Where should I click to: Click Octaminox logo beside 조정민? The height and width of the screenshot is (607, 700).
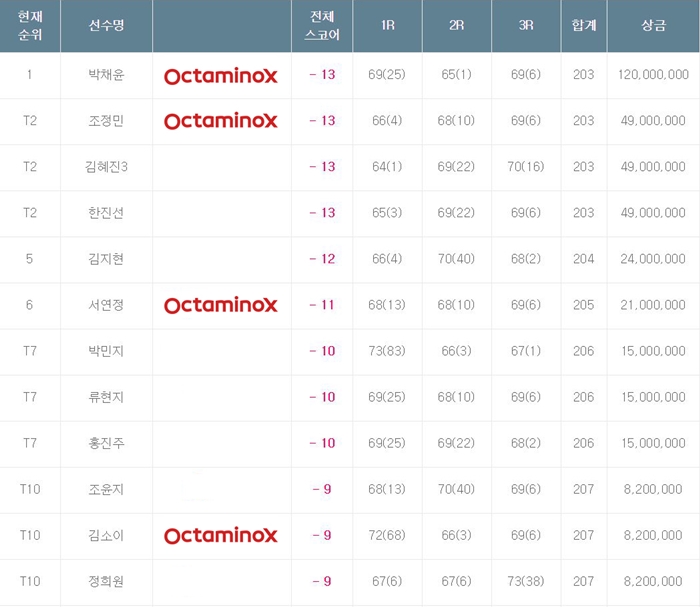220,121
